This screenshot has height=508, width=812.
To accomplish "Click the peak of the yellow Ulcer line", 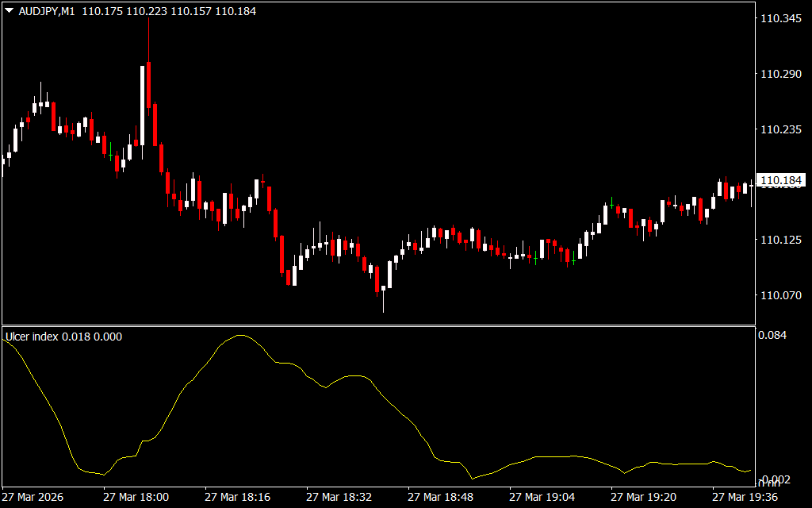I will point(241,335).
